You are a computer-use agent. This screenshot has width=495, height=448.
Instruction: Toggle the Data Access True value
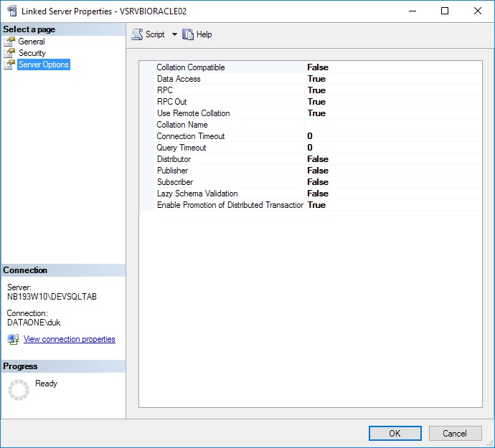pos(316,79)
